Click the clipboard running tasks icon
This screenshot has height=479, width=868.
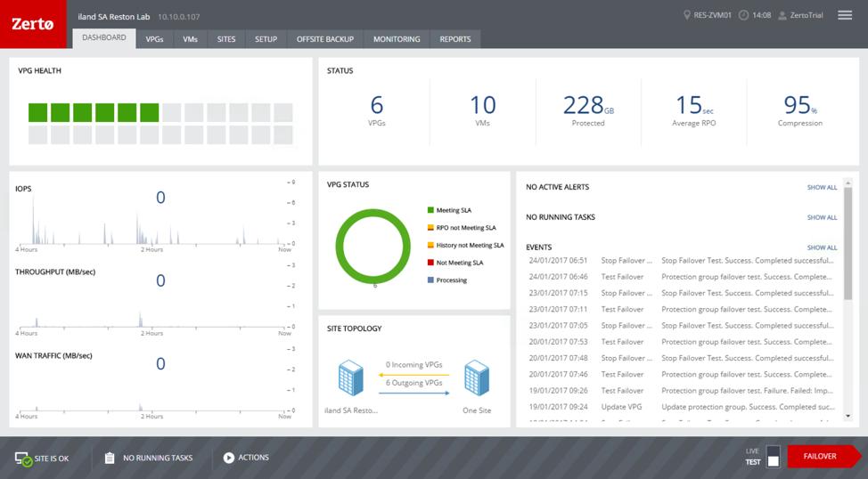110,458
